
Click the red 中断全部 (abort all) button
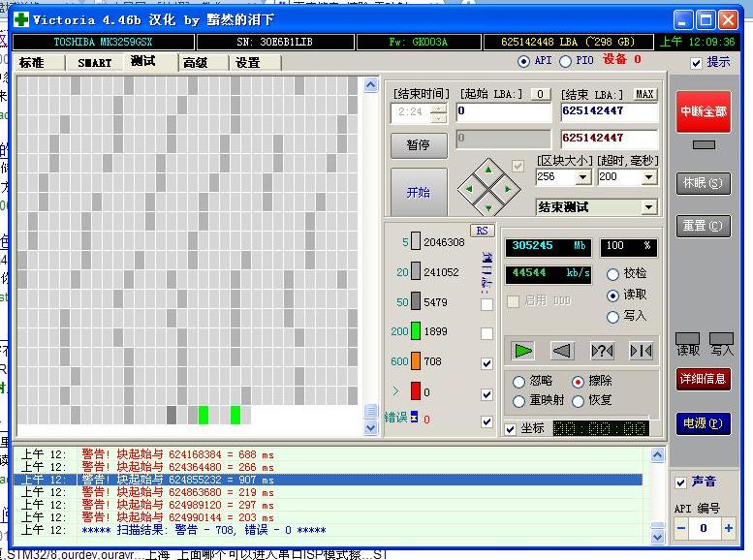(704, 111)
